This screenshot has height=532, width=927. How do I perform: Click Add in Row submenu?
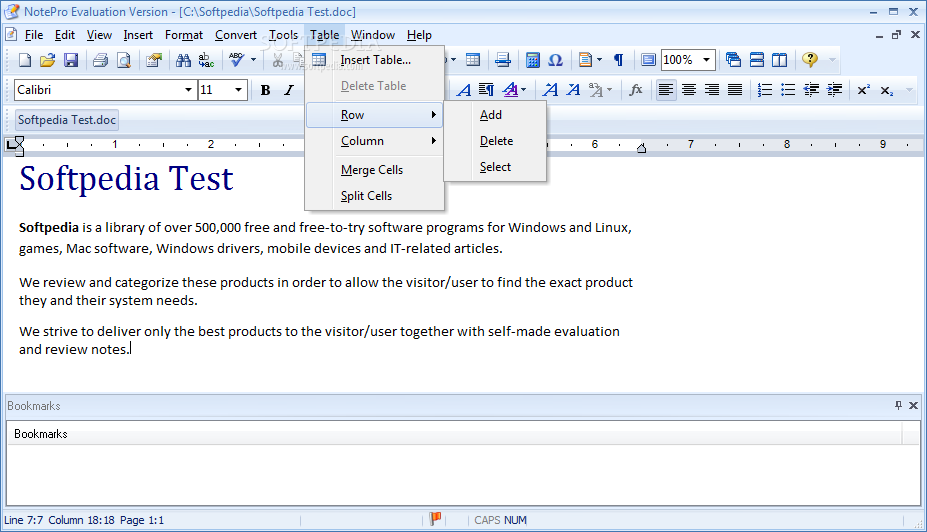click(x=495, y=115)
